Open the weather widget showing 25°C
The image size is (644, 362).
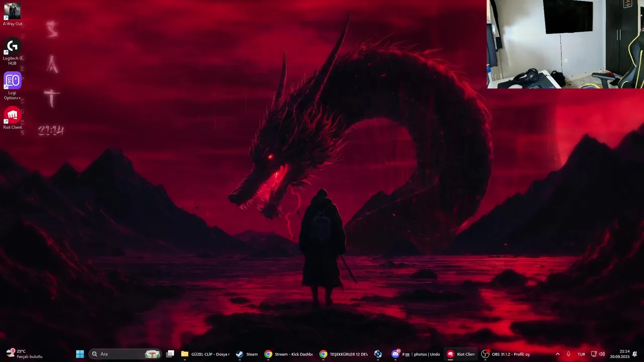(24, 354)
